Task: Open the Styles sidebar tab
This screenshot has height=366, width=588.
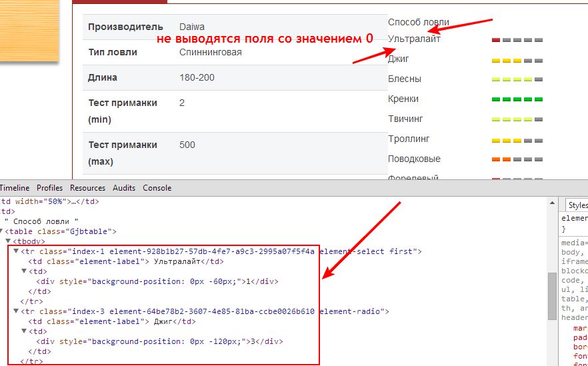Action: pos(577,205)
